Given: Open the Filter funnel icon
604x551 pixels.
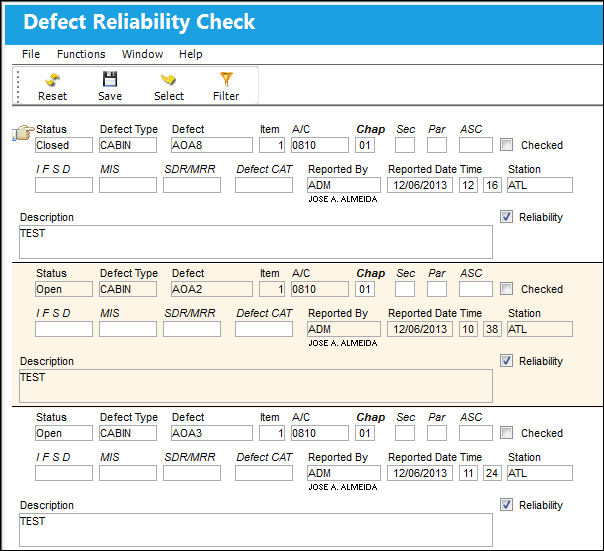Looking at the screenshot, I should (226, 79).
